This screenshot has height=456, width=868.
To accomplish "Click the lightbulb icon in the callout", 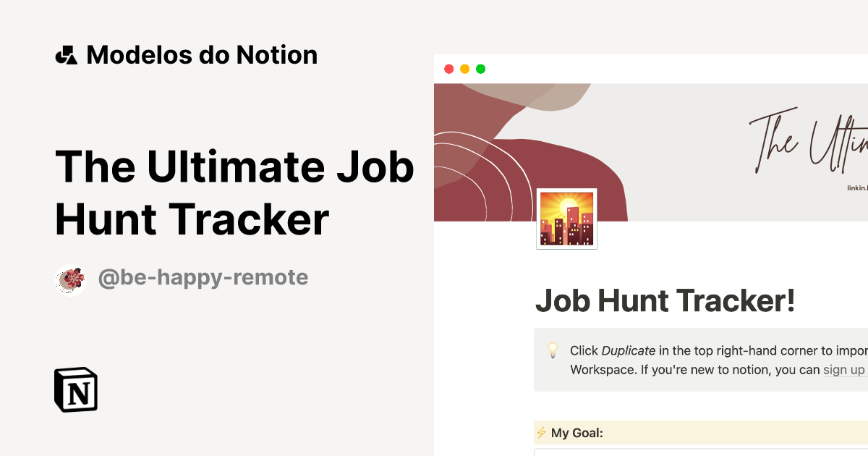I will [553, 350].
